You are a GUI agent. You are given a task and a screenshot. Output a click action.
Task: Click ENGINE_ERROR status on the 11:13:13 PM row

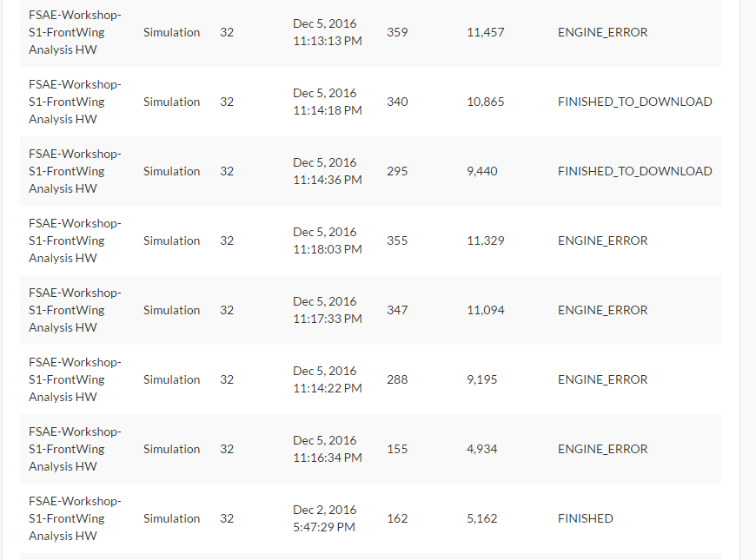tap(602, 32)
